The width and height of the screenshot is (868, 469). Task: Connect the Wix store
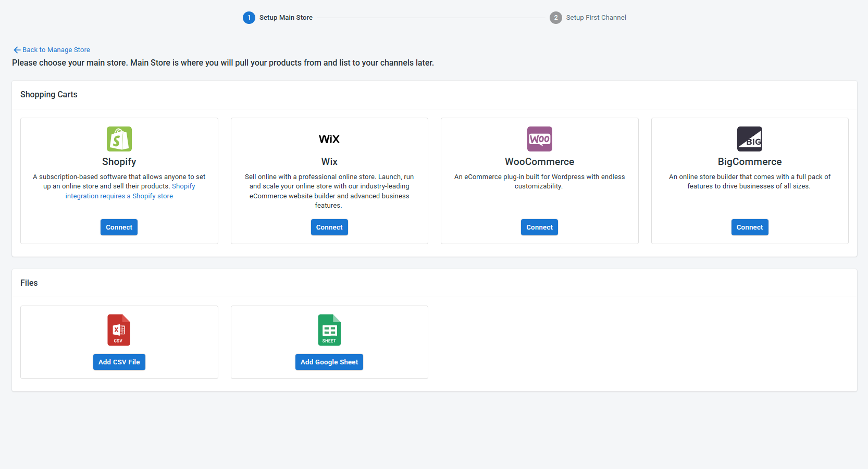(329, 227)
